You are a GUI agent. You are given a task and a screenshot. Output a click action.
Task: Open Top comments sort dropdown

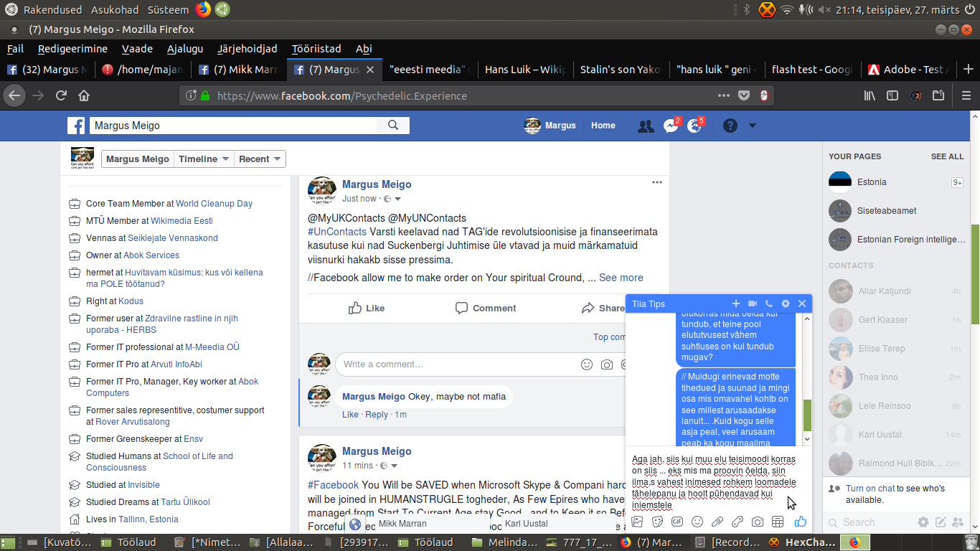610,337
